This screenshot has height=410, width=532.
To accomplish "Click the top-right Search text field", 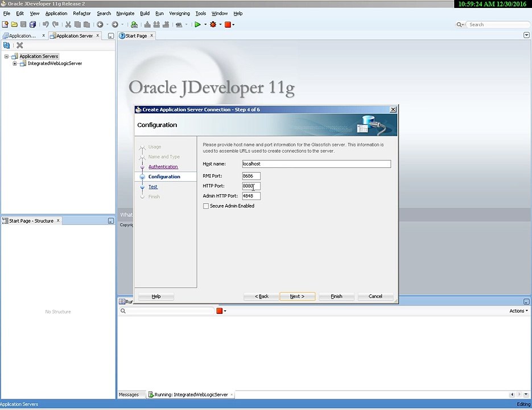I will [498, 24].
